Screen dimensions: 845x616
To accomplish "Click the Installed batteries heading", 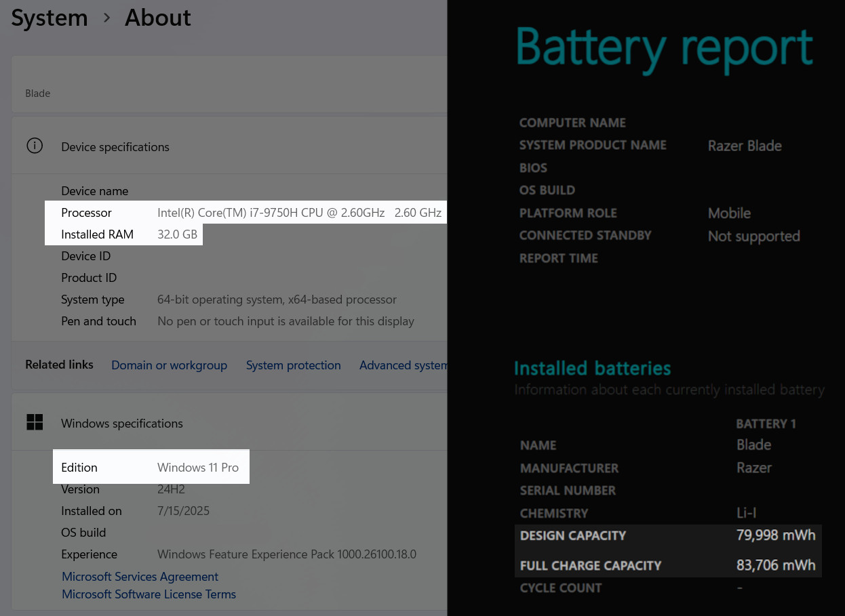I will click(592, 368).
